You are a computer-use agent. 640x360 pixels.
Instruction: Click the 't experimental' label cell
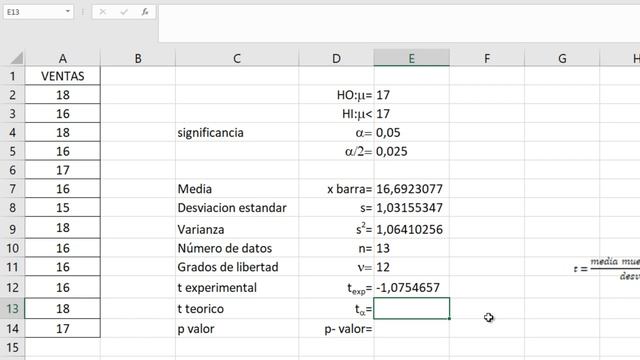tap(237, 287)
